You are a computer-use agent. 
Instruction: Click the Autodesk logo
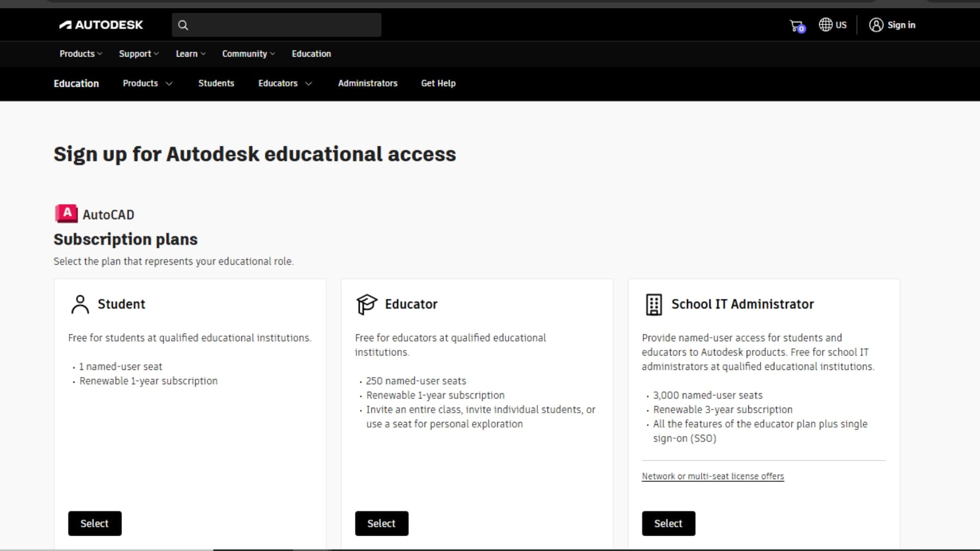coord(101,25)
